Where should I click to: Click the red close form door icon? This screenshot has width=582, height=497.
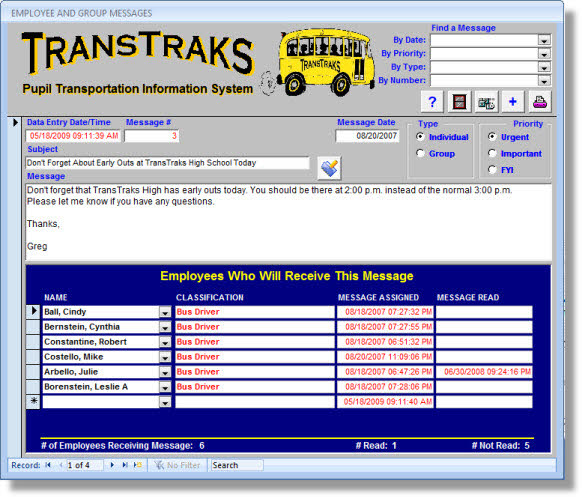tap(459, 102)
